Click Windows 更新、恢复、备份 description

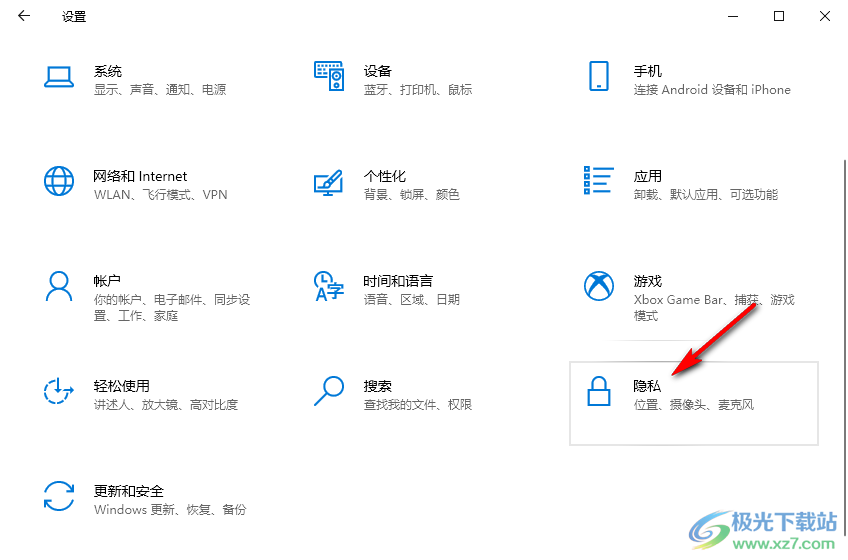[x=170, y=509]
